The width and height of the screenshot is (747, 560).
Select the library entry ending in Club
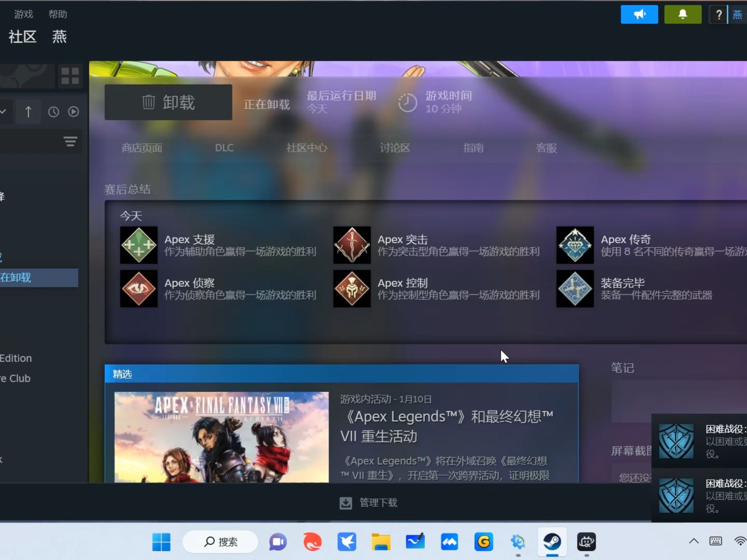(x=16, y=379)
